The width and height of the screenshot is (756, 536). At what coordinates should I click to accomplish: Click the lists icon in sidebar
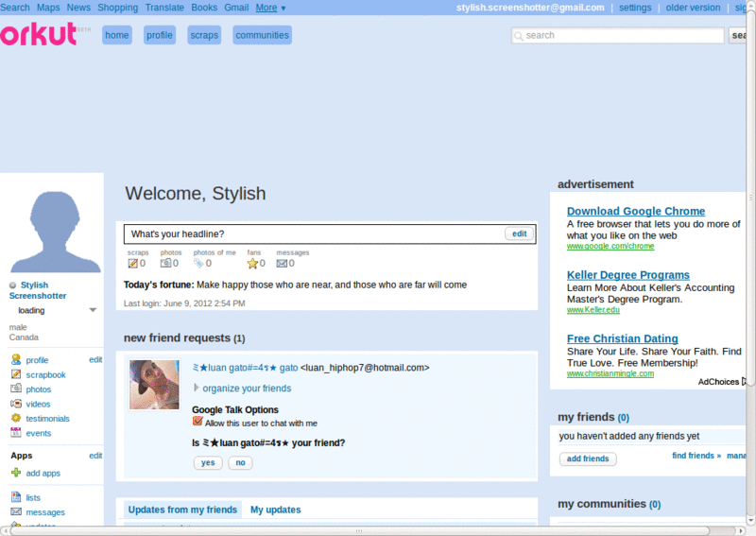[x=16, y=497]
